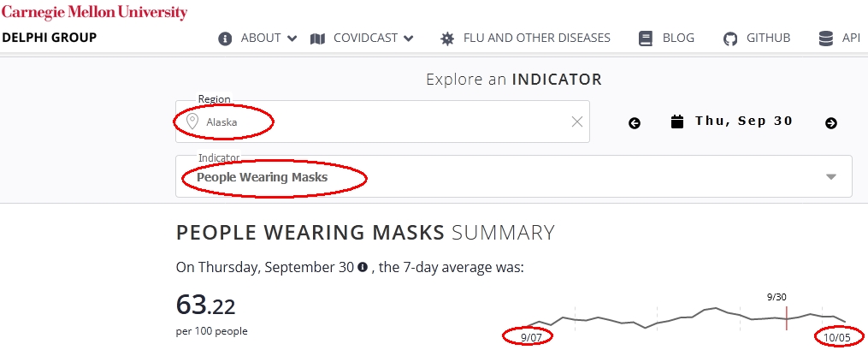Screen dimensions: 868x350
Task: Click the GitHub octocat icon
Action: 730,39
